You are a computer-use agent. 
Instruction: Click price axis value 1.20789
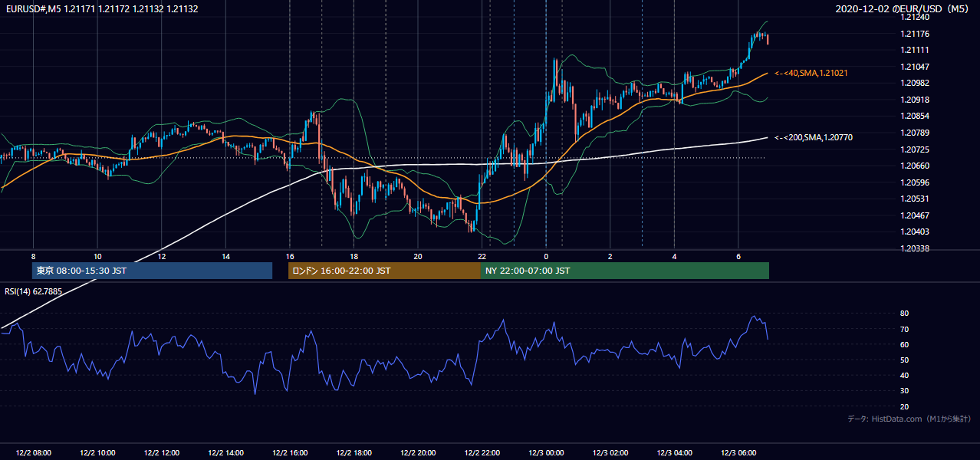pyautogui.click(x=915, y=133)
